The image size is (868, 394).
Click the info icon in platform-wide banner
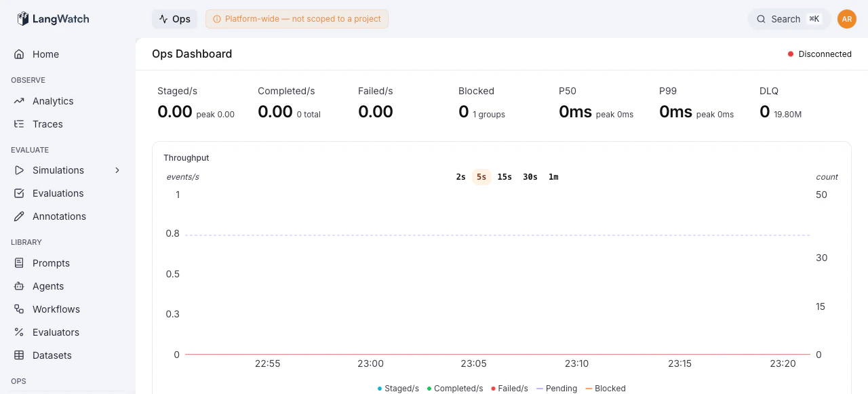[217, 19]
